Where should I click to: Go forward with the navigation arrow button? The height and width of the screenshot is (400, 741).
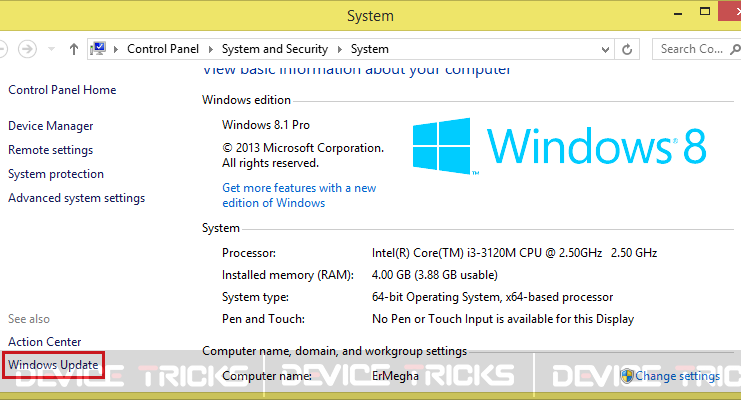[27, 49]
